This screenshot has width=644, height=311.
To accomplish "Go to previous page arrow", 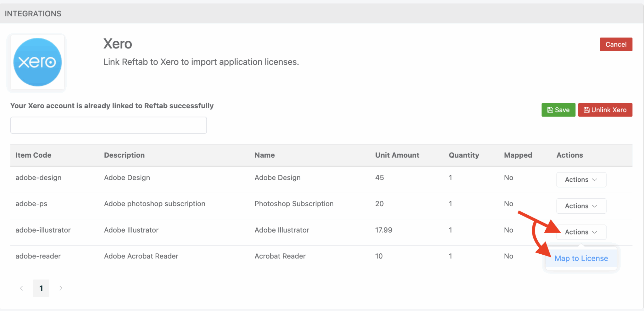I will click(x=21, y=288).
